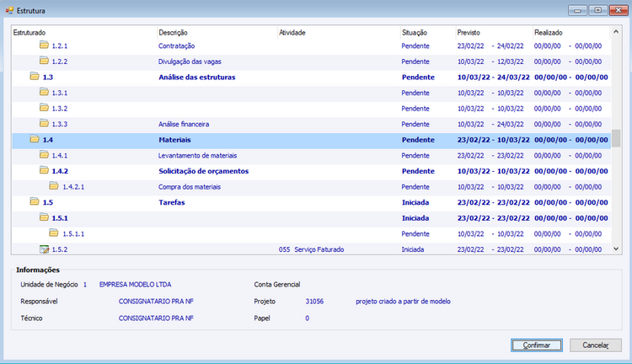Screen dimensions: 632x364
Task: Click the Realizado column header
Action: tap(549, 33)
